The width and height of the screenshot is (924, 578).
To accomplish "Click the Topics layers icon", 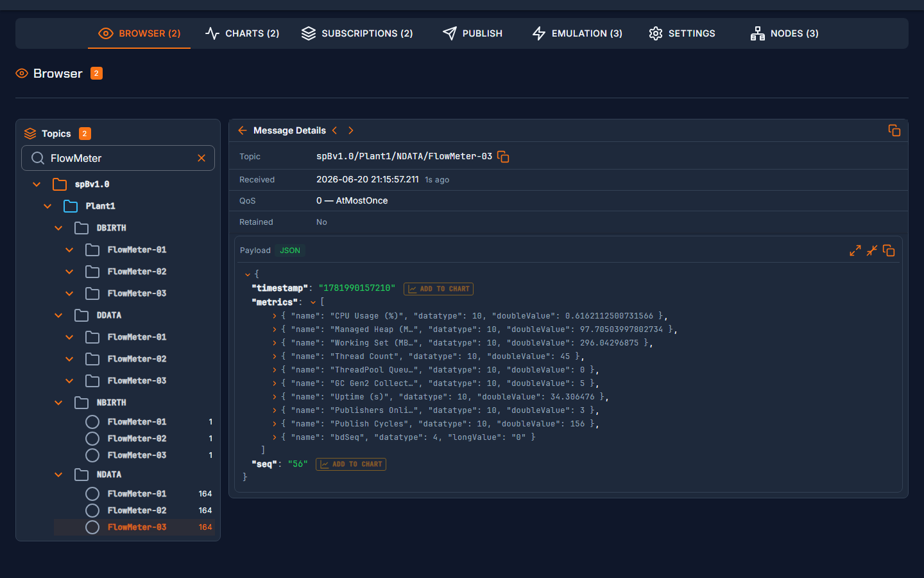I will [30, 134].
